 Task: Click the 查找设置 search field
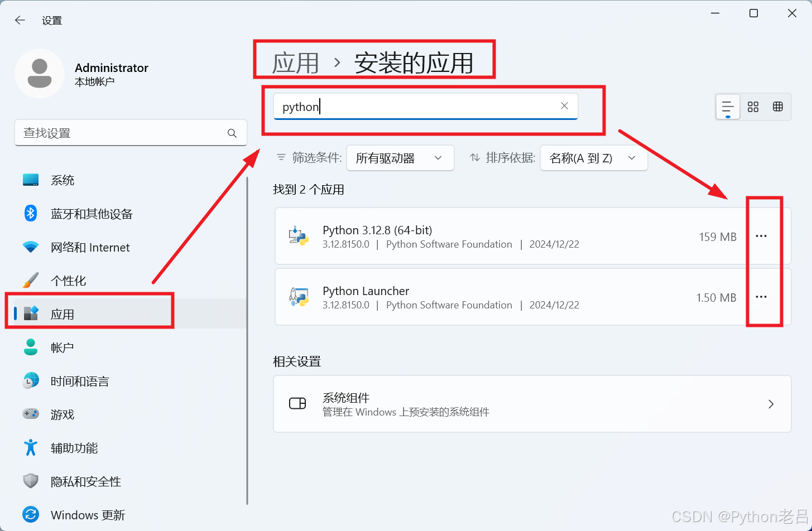[x=131, y=133]
